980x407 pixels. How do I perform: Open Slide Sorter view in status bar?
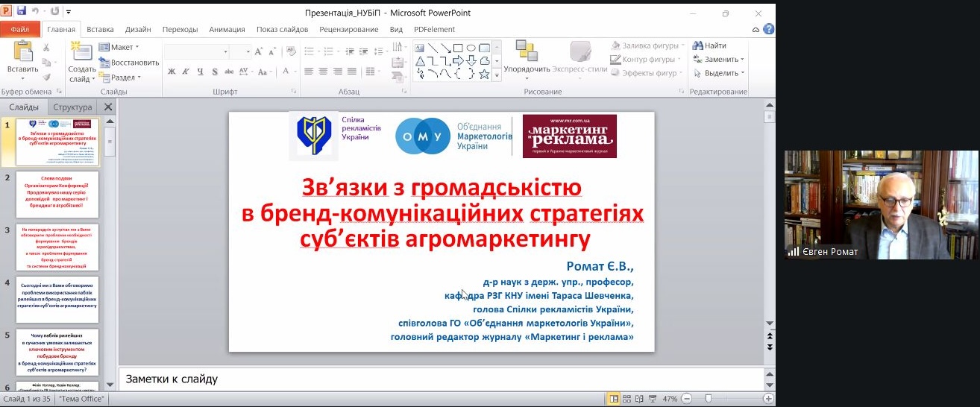tap(626, 399)
